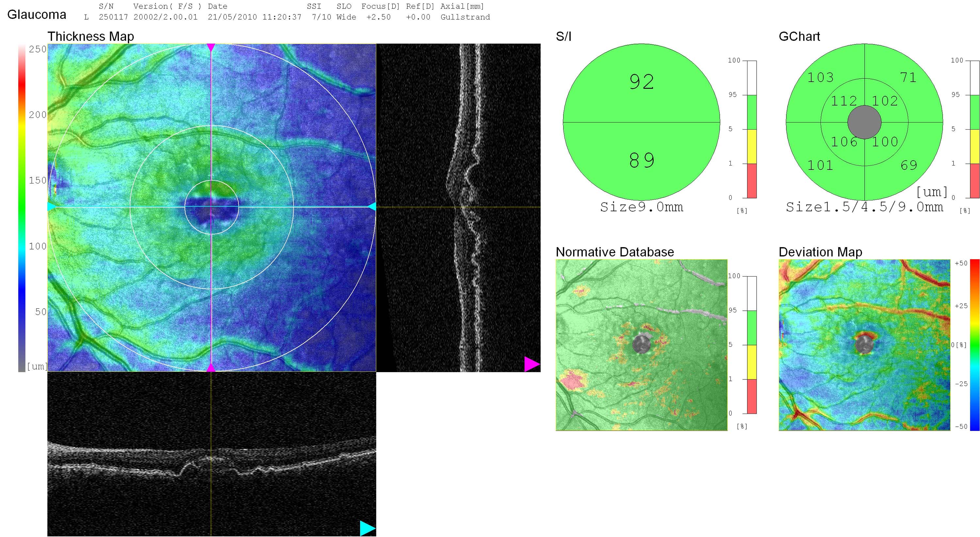Viewport: 980px width, 537px height.
Task: Click the date 21/05/2010 11:20:37
Action: pos(254,17)
